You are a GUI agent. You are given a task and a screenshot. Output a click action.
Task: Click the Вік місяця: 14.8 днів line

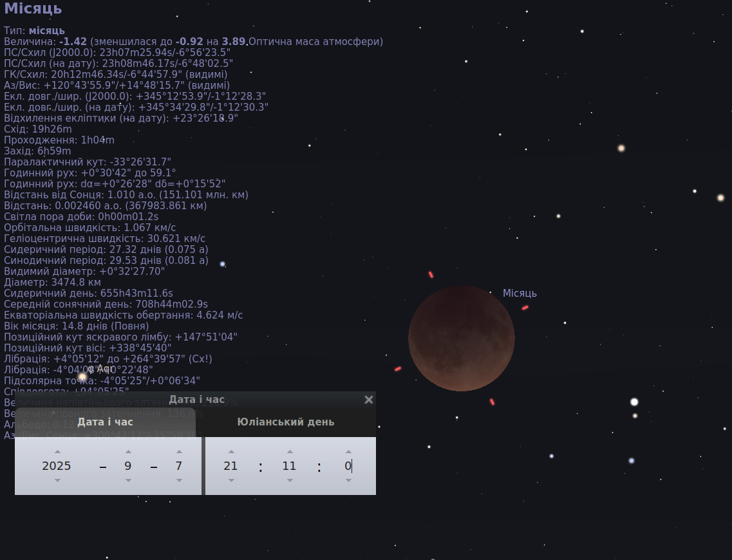77,326
